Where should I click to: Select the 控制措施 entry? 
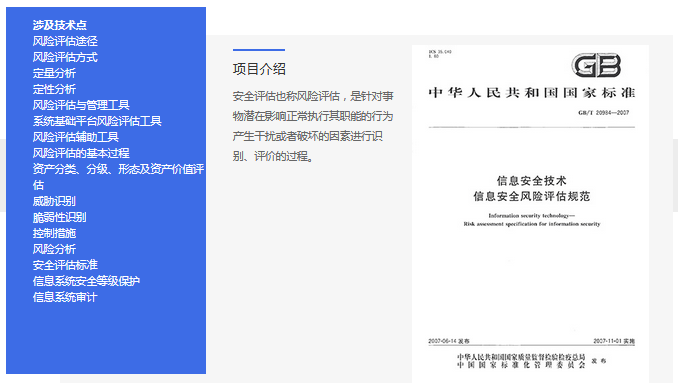point(54,233)
